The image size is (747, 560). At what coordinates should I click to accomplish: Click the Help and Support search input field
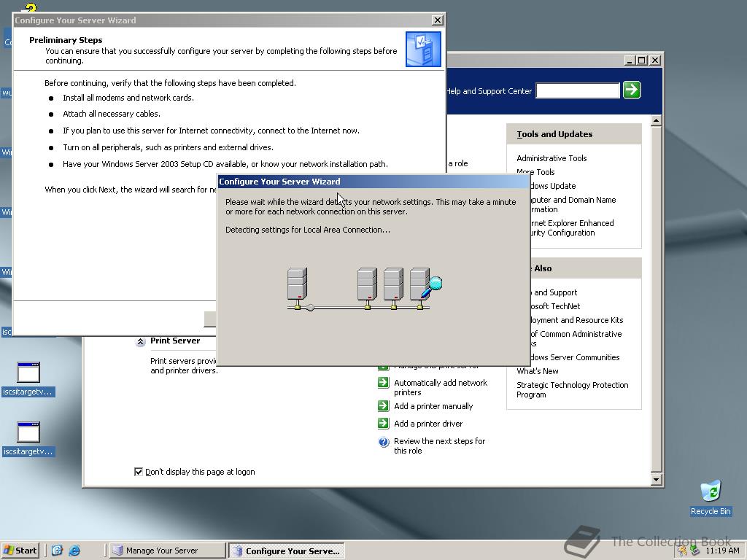578,90
